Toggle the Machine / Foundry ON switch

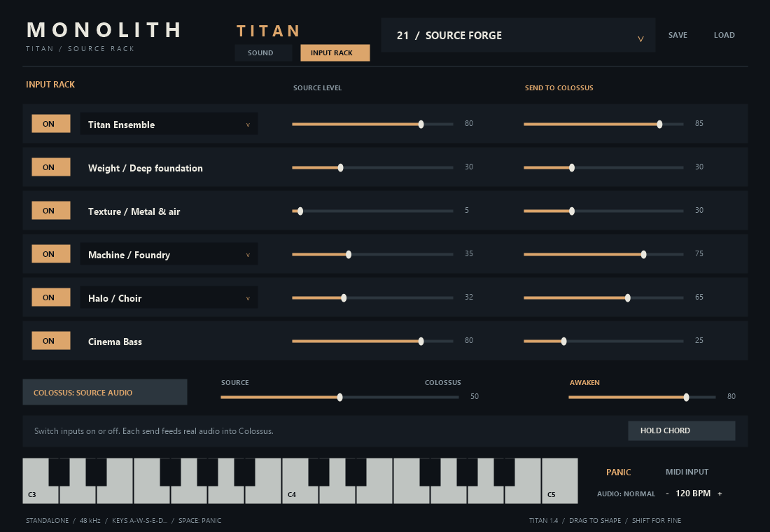tap(51, 254)
